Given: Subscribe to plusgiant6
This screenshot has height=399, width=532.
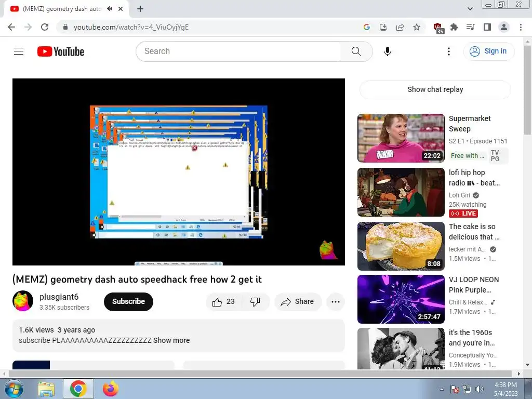Looking at the screenshot, I should [x=129, y=302].
